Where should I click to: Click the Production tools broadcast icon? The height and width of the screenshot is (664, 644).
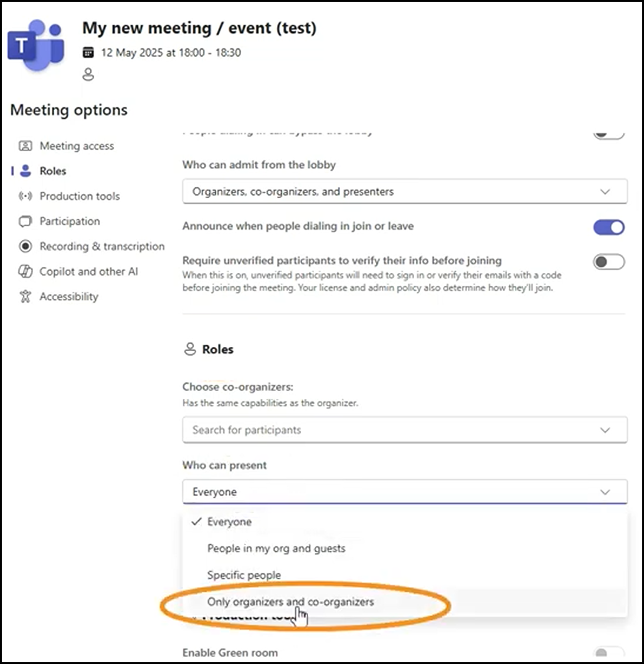(x=25, y=196)
